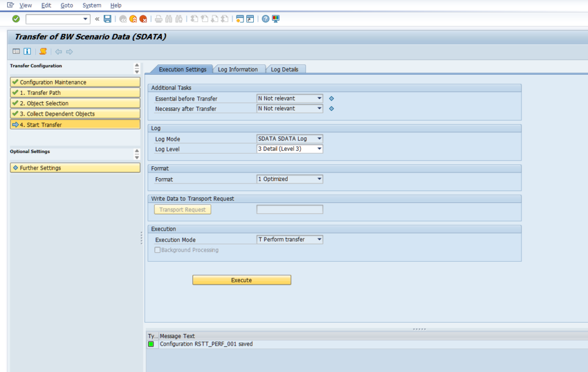Select the 2. Object Selection step
588x372 pixels.
[x=75, y=103]
